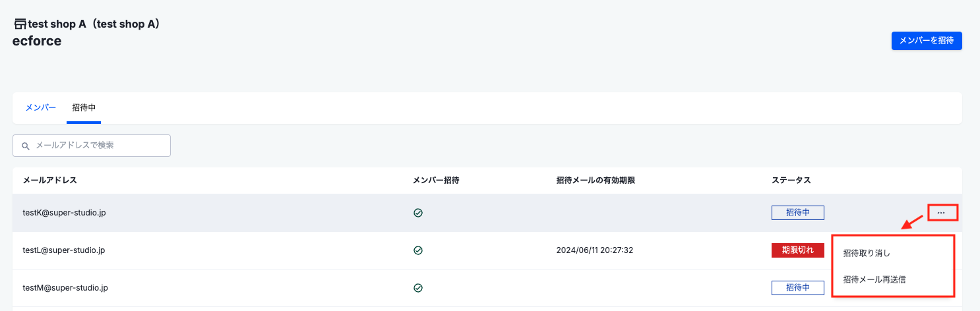Screen dimensions: 980x311
Task: Click the ステータス column header
Action: pyautogui.click(x=791, y=180)
